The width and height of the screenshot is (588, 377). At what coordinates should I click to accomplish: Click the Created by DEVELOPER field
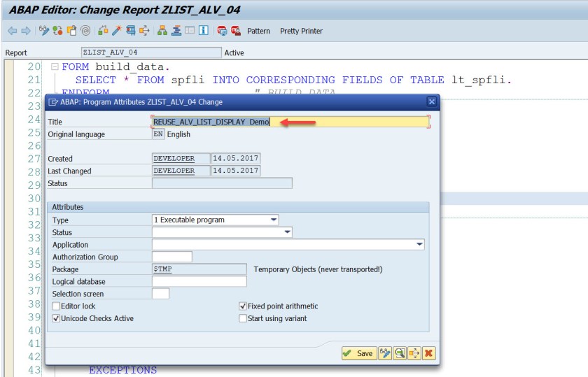(181, 159)
